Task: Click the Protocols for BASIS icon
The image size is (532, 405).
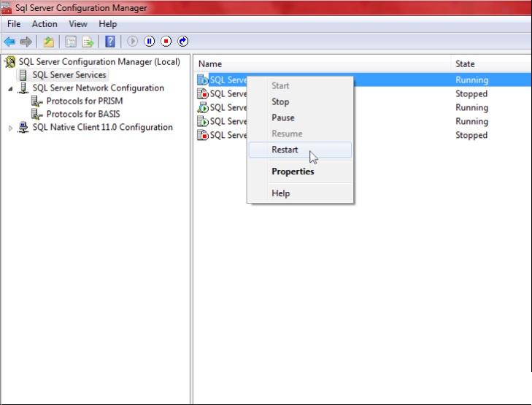Action: pos(36,114)
